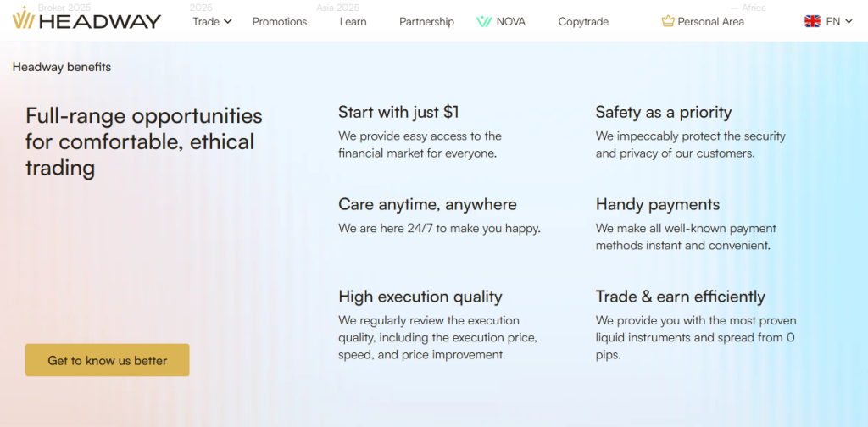This screenshot has width=868, height=427.
Task: Open the EN language dropdown arrow
Action: pos(849,21)
